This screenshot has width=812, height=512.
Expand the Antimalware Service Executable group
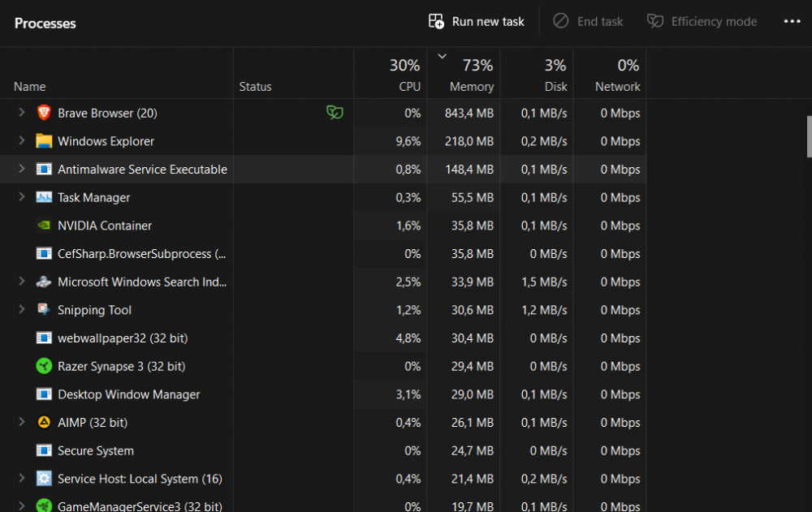pyautogui.click(x=21, y=169)
